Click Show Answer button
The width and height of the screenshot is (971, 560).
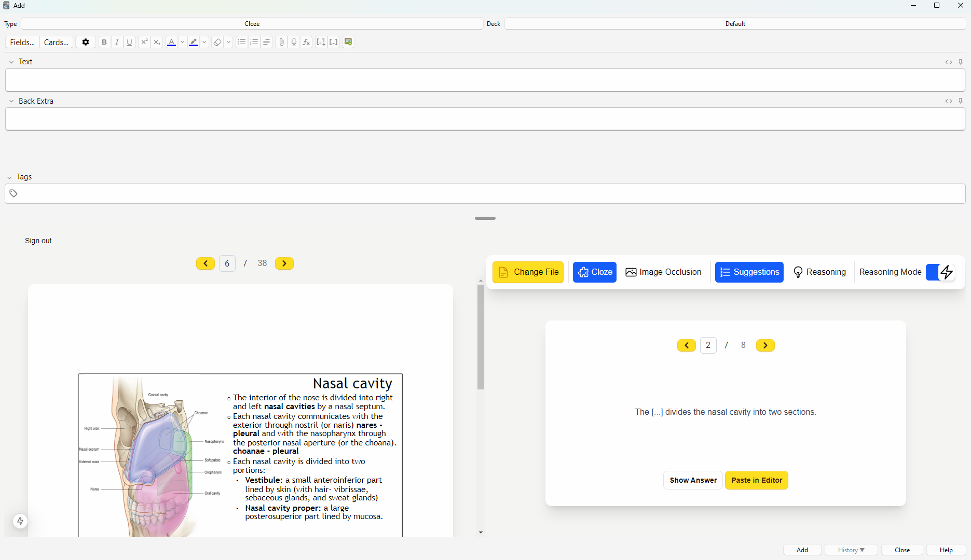click(693, 480)
